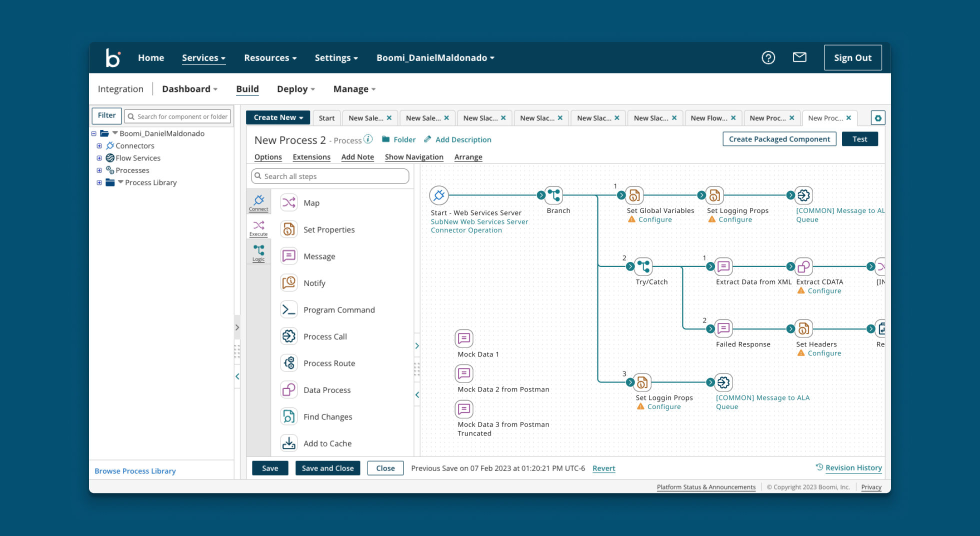Open the Boomi_DanielMaldonado account dropdown
The height and width of the screenshot is (536, 980).
[435, 58]
